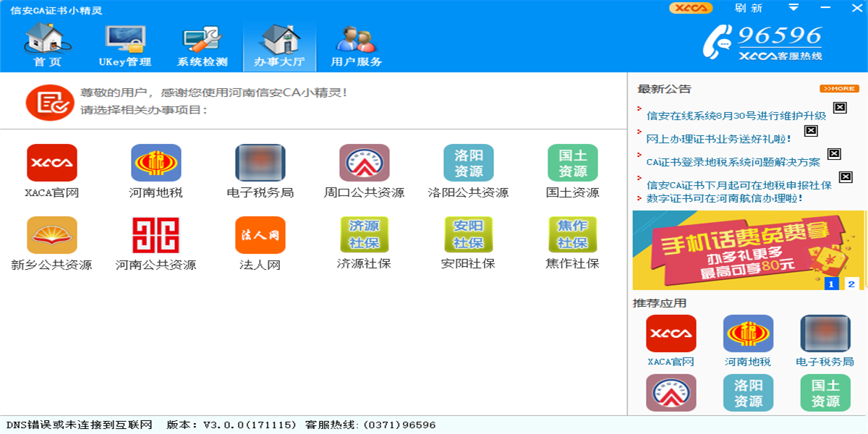Click the 刷新 refresh button
This screenshot has width=868, height=434.
749,8
